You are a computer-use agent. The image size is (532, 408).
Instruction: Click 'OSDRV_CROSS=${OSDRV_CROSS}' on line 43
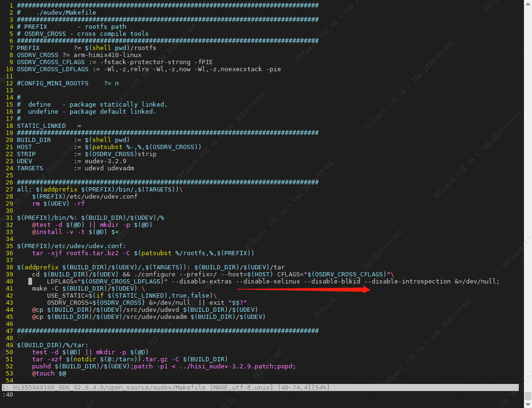point(96,303)
